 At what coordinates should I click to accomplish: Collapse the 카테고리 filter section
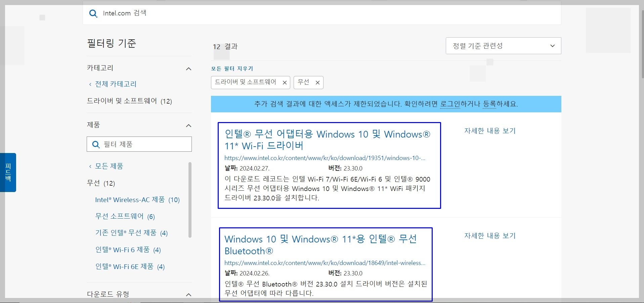pos(189,69)
